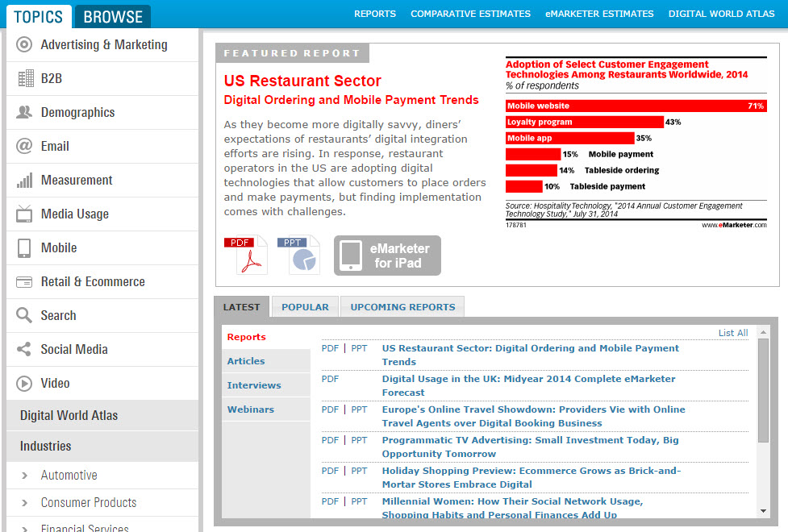The image size is (788, 532).
Task: Click the Video play icon
Action: (24, 384)
